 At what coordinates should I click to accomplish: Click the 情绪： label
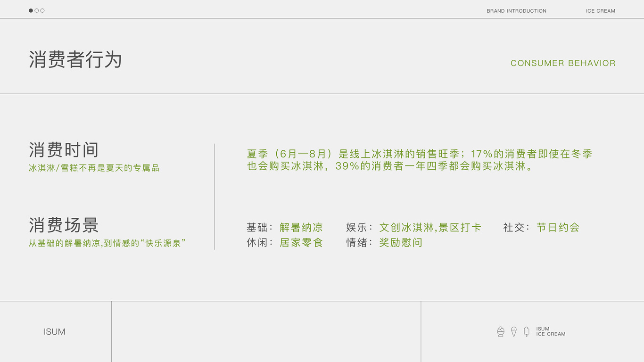tap(360, 243)
